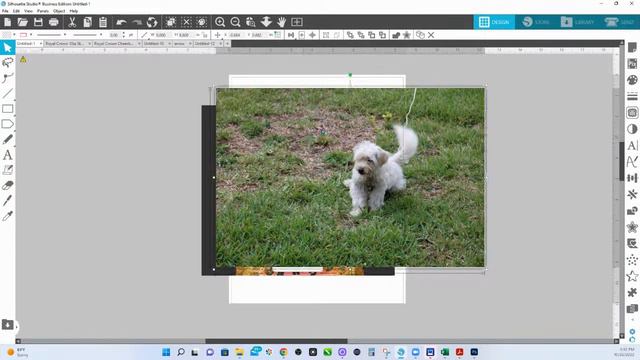Choose the Knife tool
The height and width of the screenshot is (360, 640).
[7, 200]
